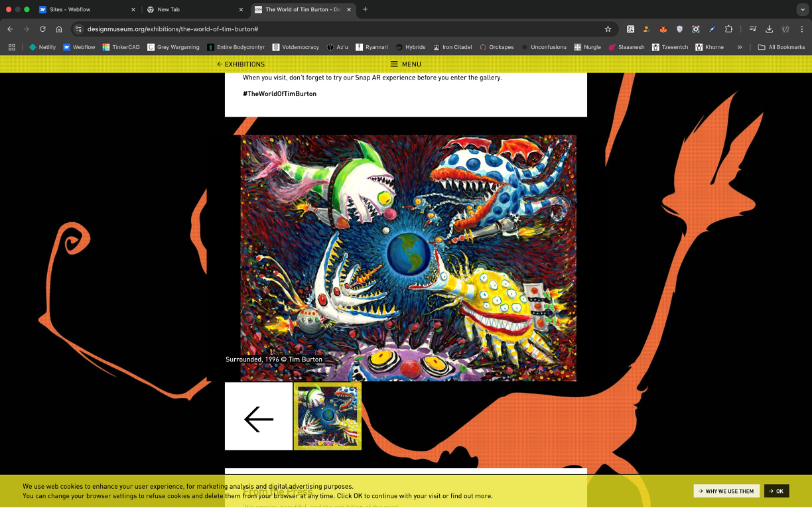812x508 pixels.
Task: Open the Netlify bookmark
Action: (42, 47)
